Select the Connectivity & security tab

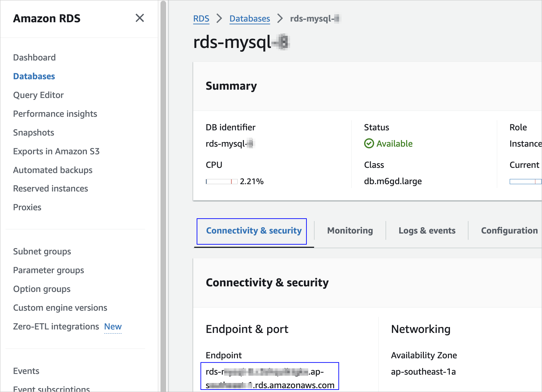[254, 230]
